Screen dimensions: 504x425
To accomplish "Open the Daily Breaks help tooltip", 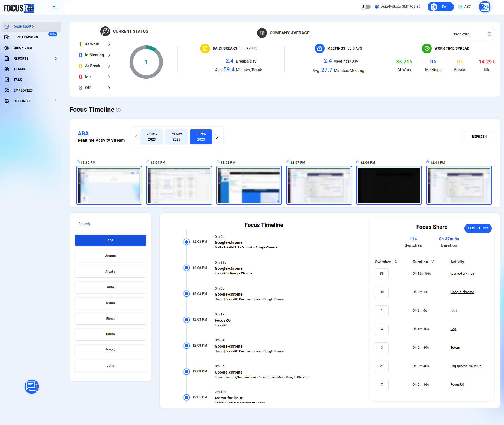I will point(256,48).
